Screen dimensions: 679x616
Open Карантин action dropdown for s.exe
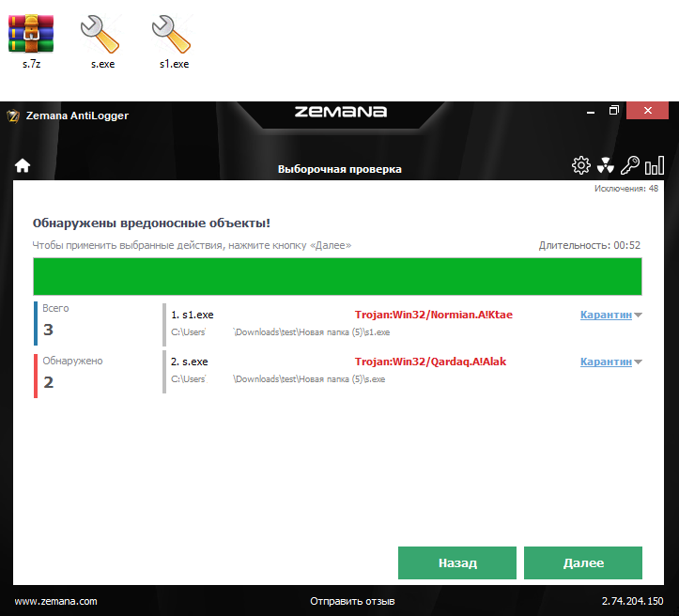(x=606, y=362)
